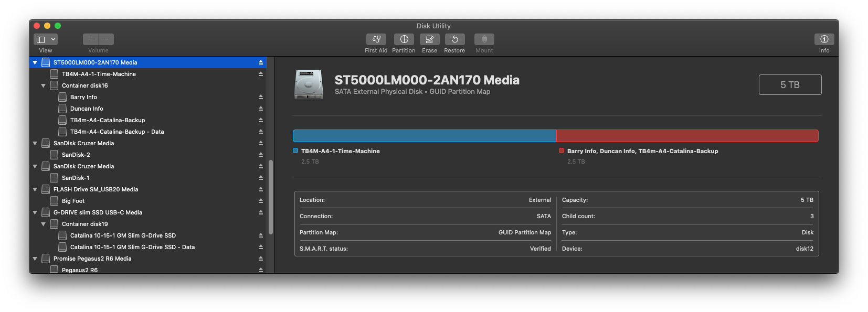
Task: Collapse G-DRIVE slim SSD USB-C Media
Action: 35,212
